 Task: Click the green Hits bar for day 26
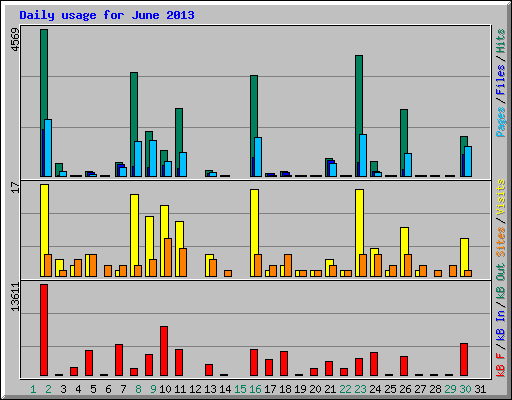coord(404,130)
